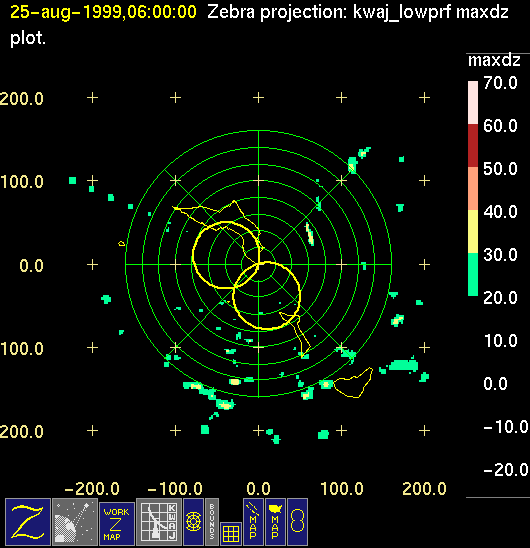This screenshot has width=530, height=548.
Task: Toggle the yellow grid overlay icon
Action: click(231, 534)
